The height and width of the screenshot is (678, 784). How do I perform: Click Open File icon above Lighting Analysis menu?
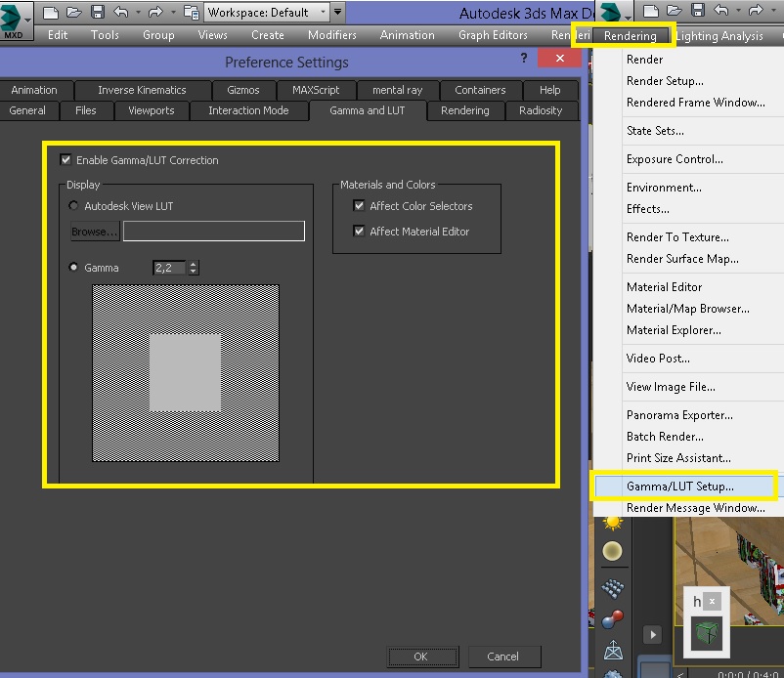674,11
